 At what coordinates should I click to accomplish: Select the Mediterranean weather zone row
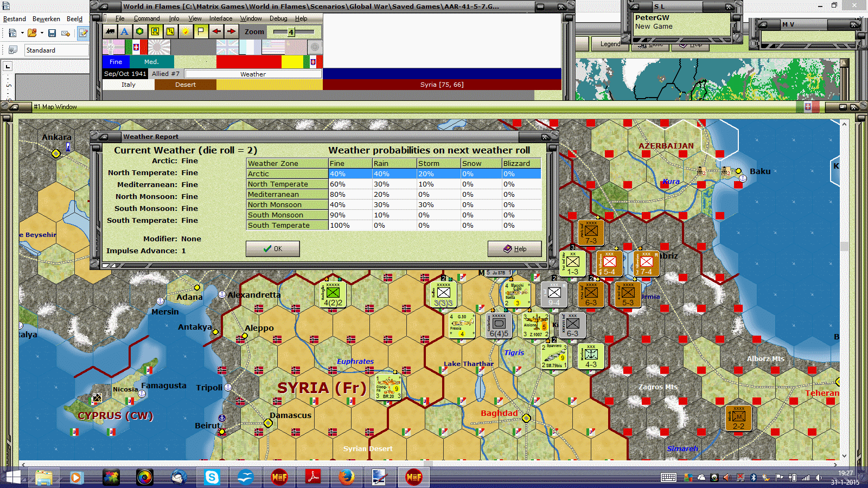[394, 195]
